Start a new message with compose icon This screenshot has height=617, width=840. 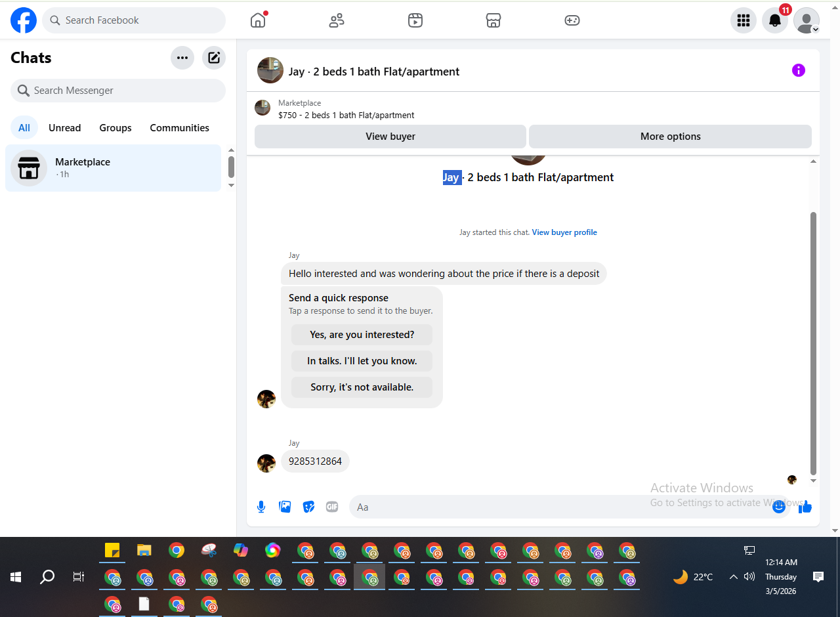point(214,58)
